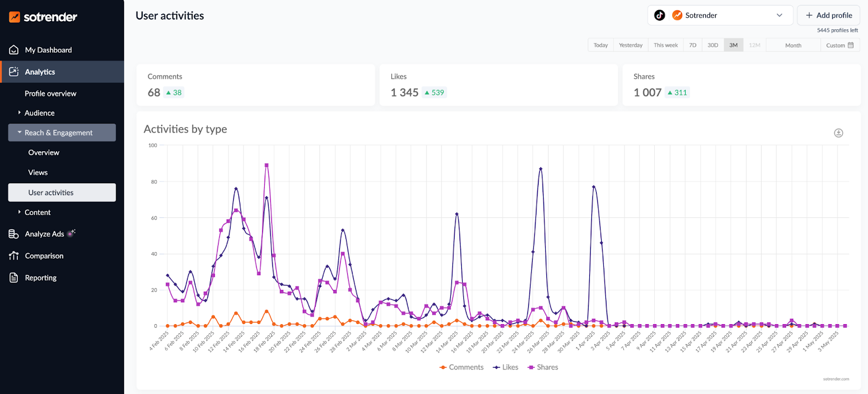Collapse the Reach & Engagement section
The height and width of the screenshot is (394, 868).
[59, 133]
